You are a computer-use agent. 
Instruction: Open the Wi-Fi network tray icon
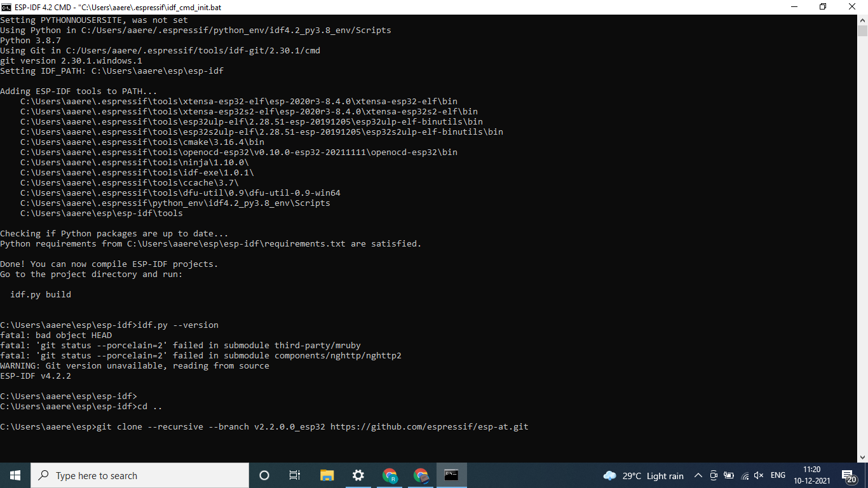[x=743, y=475]
